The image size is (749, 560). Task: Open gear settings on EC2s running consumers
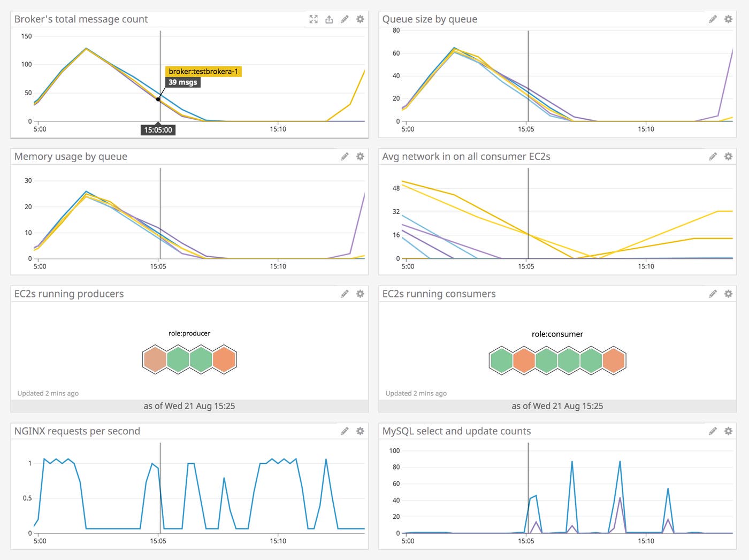click(x=728, y=294)
